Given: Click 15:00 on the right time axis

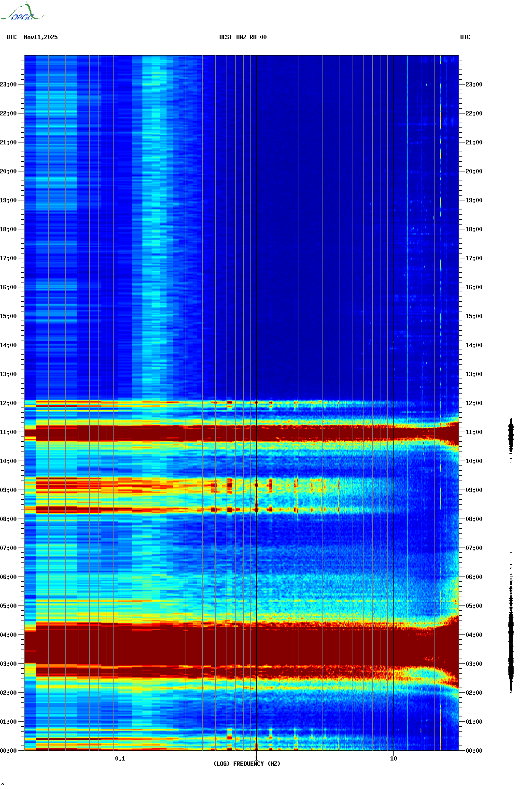Looking at the screenshot, I should point(474,316).
